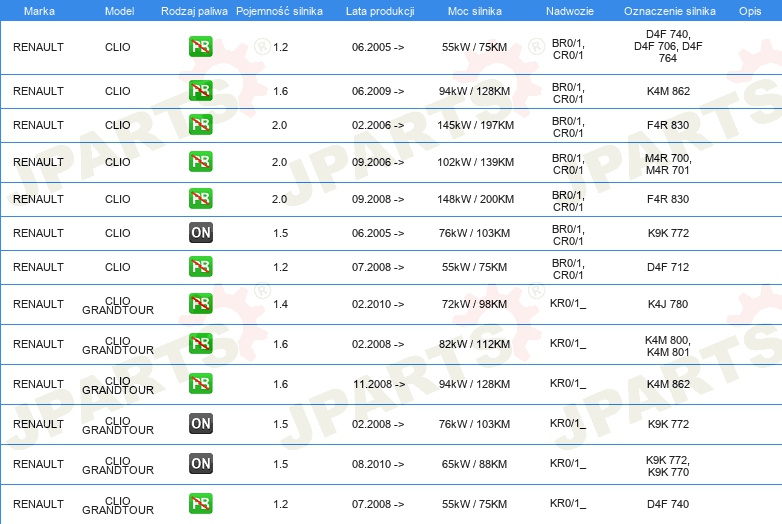
Task: Click the Moc silnika column header
Action: click(474, 11)
